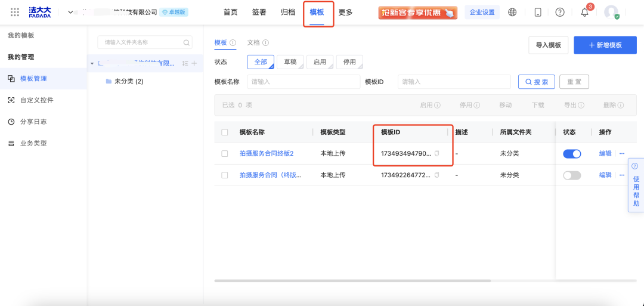Screen dimensions: 644x306
Task: Copy template ID of first row
Action: 436,153
